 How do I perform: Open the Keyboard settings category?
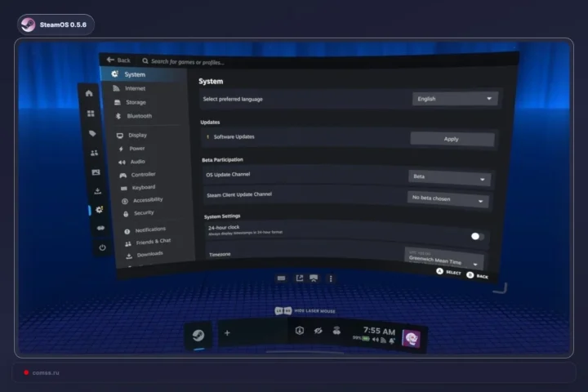tap(143, 187)
